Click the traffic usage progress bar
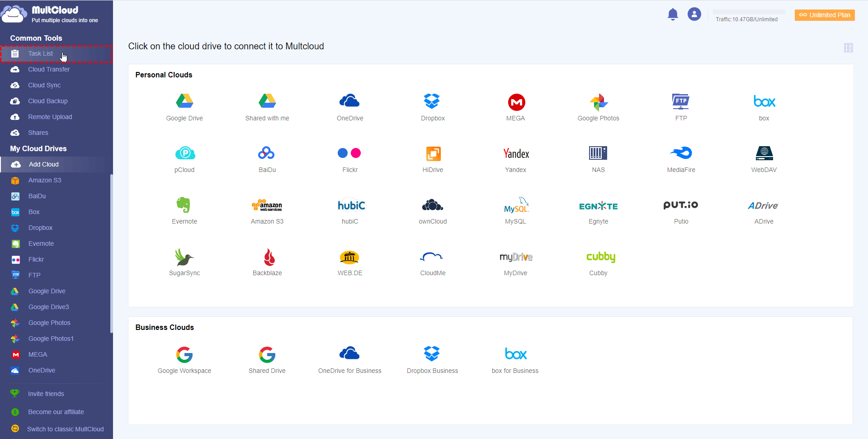Viewport: 868px width, 439px height. click(x=749, y=12)
